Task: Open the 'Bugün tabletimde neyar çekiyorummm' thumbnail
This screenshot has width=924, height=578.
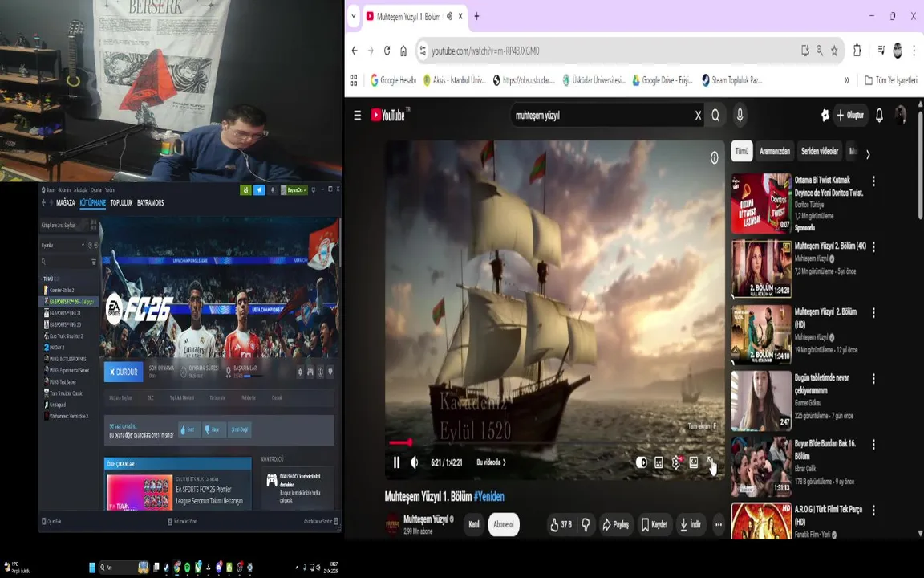Action: 760,401
